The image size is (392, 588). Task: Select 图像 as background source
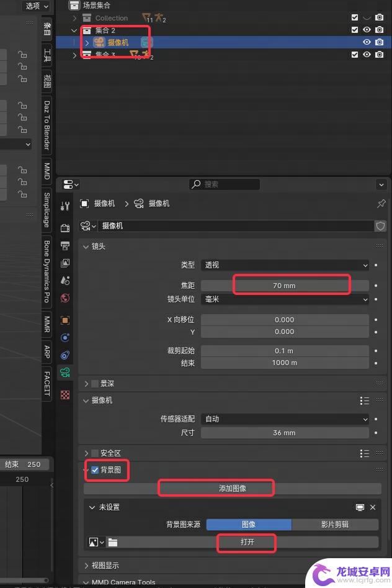pyautogui.click(x=249, y=525)
